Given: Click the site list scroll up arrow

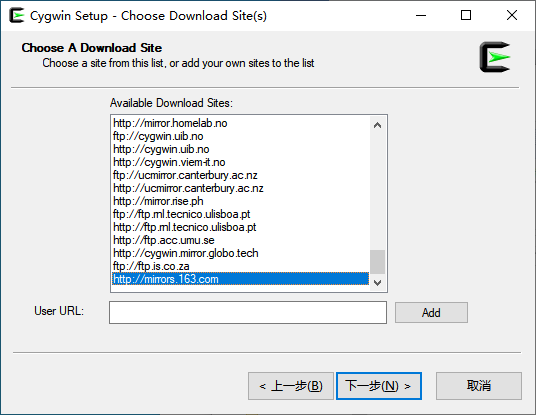Looking at the screenshot, I should coord(377,125).
